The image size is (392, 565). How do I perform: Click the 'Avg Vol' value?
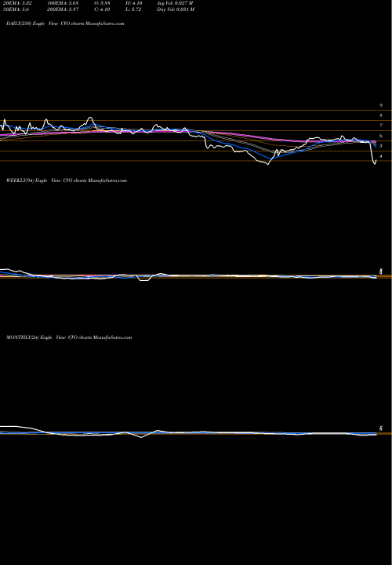pos(175,3)
